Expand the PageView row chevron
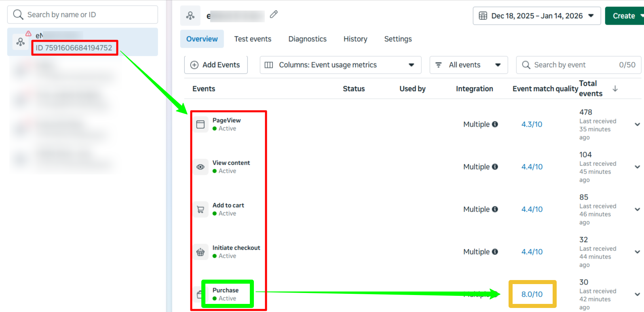Viewport: 644px width, 312px height. click(637, 124)
